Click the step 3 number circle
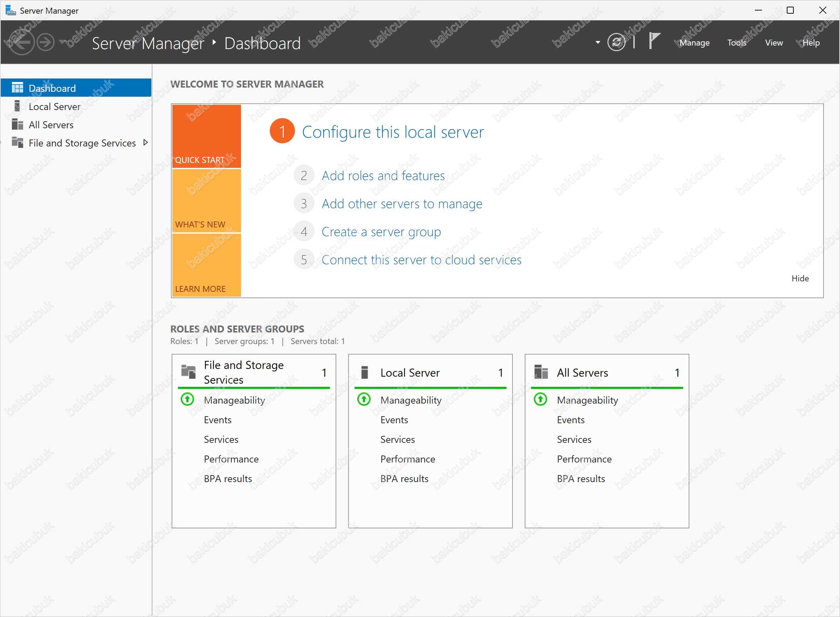Screen dimensions: 840x617 (304, 203)
